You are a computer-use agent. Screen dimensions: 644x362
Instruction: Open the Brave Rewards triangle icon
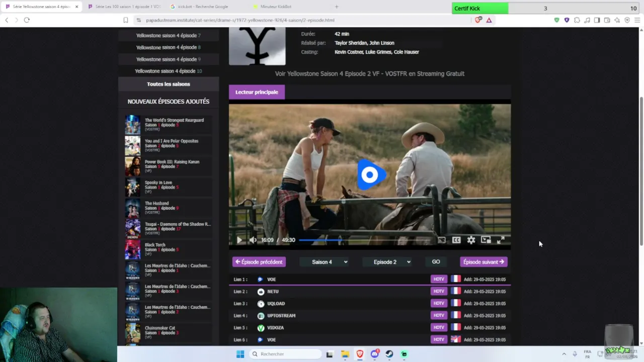(x=489, y=20)
